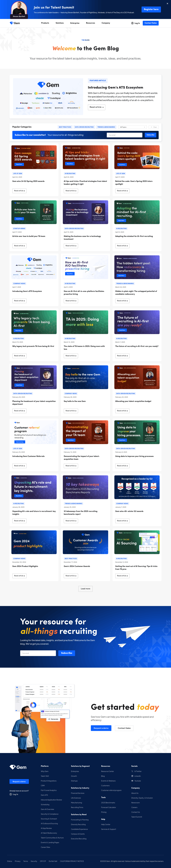Open Gem sweeps G2 Spring 2025 awards thumbnail
Screen dimensions: 171x868
point(34,157)
